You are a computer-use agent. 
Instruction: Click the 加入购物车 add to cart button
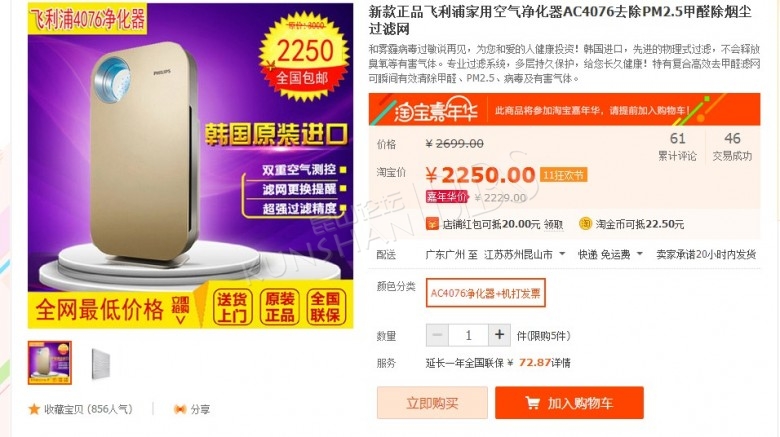click(x=569, y=403)
